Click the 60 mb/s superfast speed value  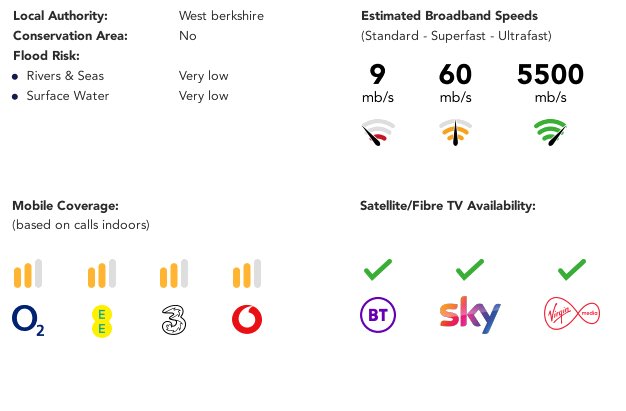pos(456,83)
